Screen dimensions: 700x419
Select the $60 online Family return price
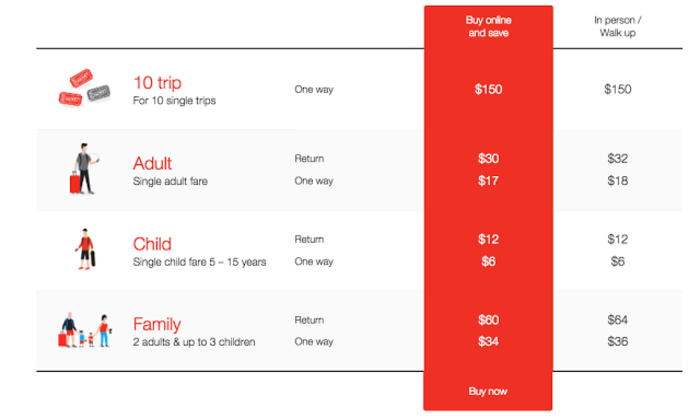pos(488,320)
